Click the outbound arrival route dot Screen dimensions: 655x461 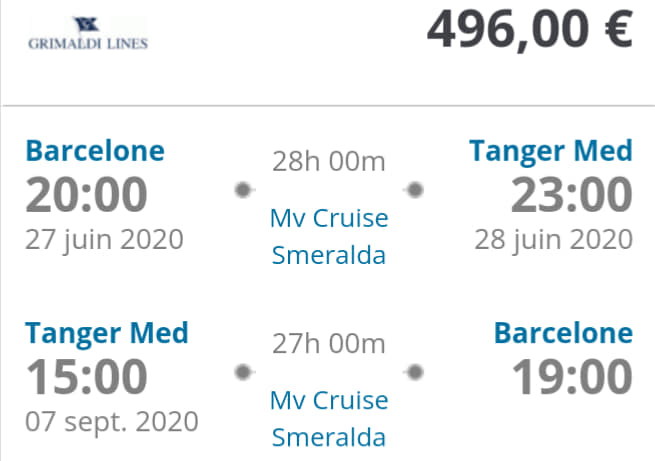pos(415,190)
